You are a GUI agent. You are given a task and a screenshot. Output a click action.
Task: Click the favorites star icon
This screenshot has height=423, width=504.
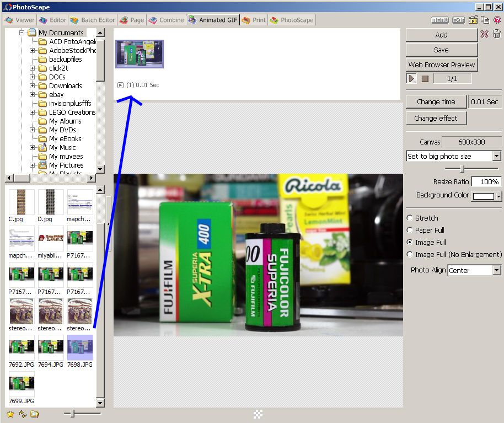pyautogui.click(x=10, y=414)
